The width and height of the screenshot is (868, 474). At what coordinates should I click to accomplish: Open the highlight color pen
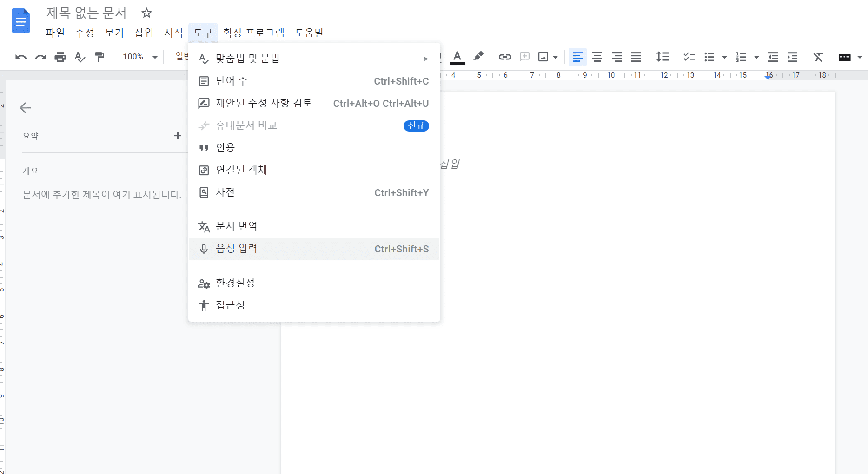(x=478, y=57)
